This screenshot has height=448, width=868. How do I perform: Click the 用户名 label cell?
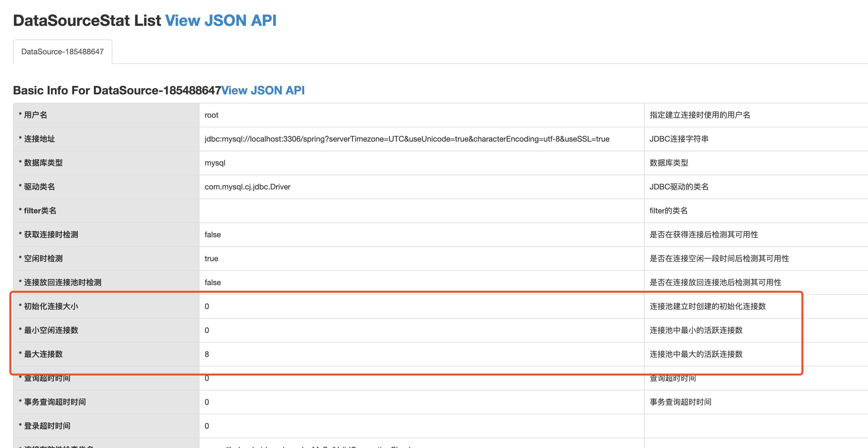coord(106,115)
